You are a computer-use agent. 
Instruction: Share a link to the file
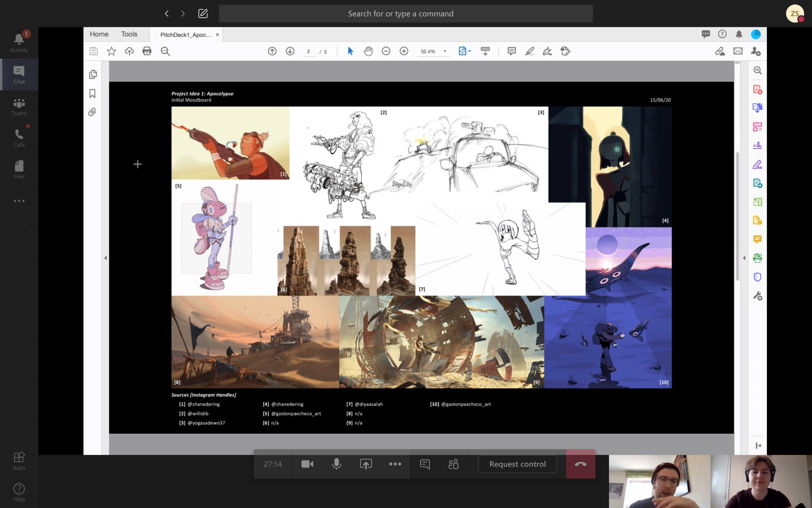tap(720, 51)
